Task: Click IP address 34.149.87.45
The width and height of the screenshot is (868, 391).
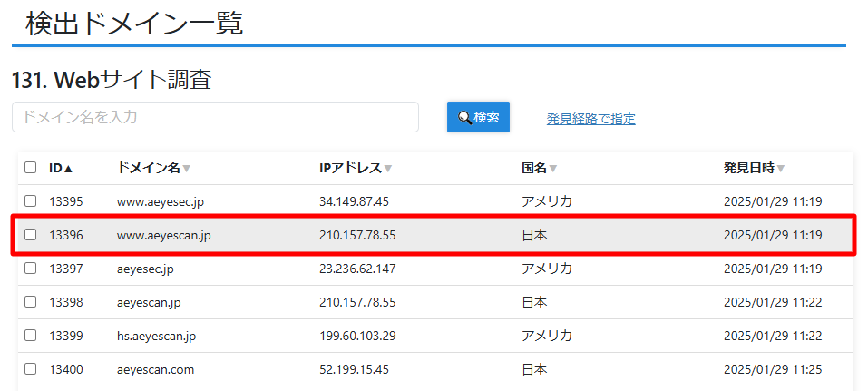Action: 355,201
